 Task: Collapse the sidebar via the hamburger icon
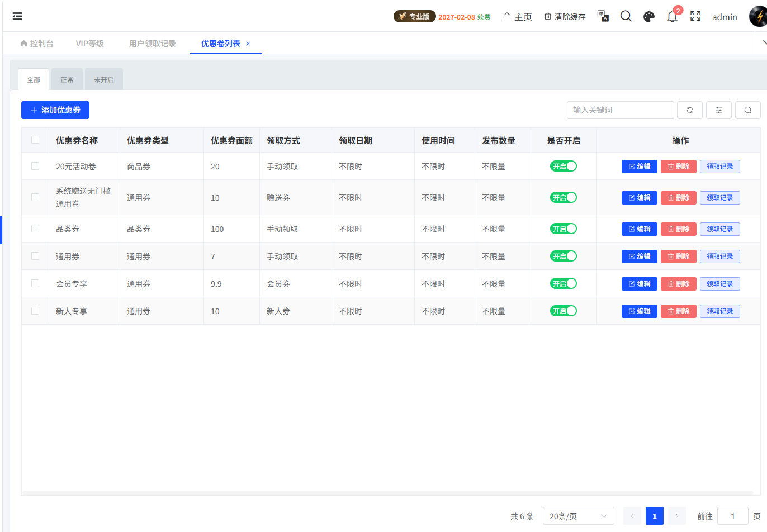pos(17,16)
